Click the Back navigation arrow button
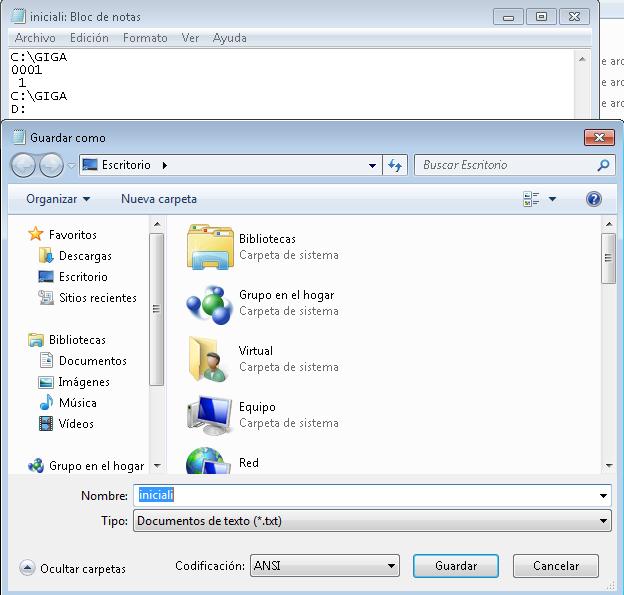This screenshot has height=595, width=624. [x=23, y=165]
